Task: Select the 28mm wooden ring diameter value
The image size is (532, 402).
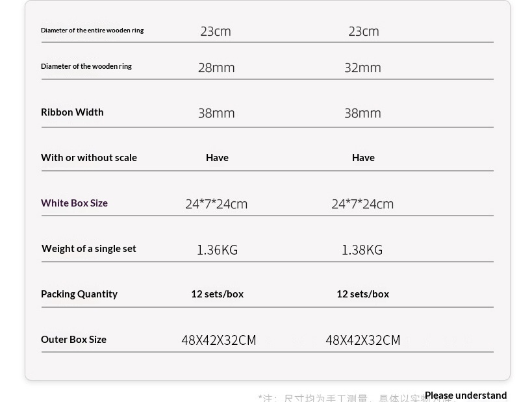Action: click(216, 68)
